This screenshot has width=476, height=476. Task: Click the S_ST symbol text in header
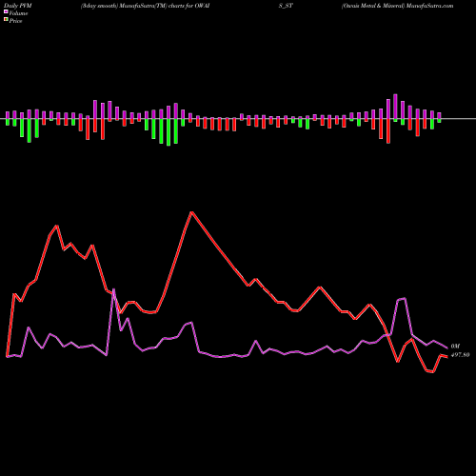tap(286, 6)
